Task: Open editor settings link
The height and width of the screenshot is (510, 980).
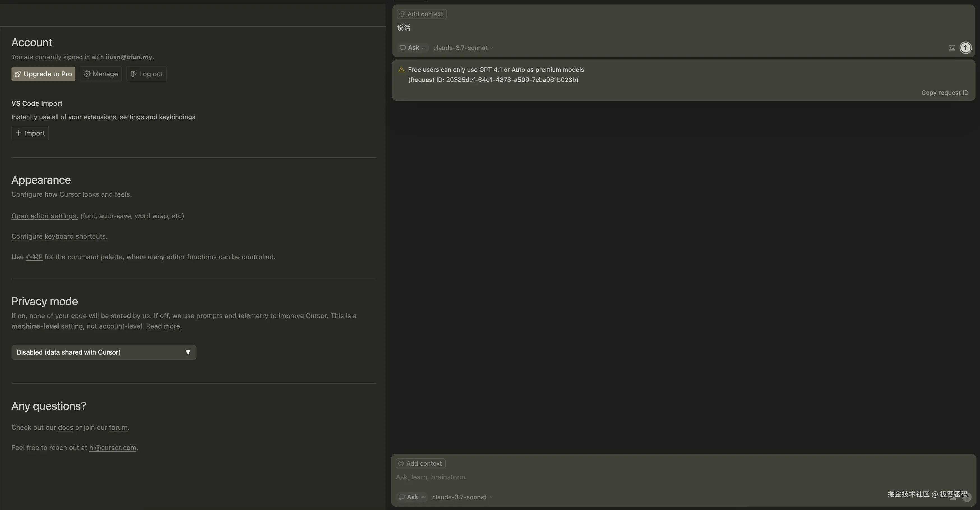Action: (x=45, y=216)
